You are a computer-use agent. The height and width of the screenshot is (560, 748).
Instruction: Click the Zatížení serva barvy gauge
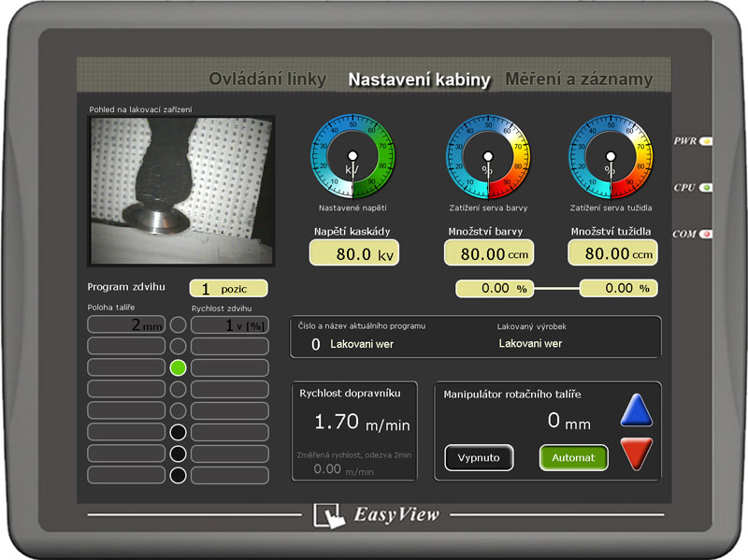pos(487,157)
